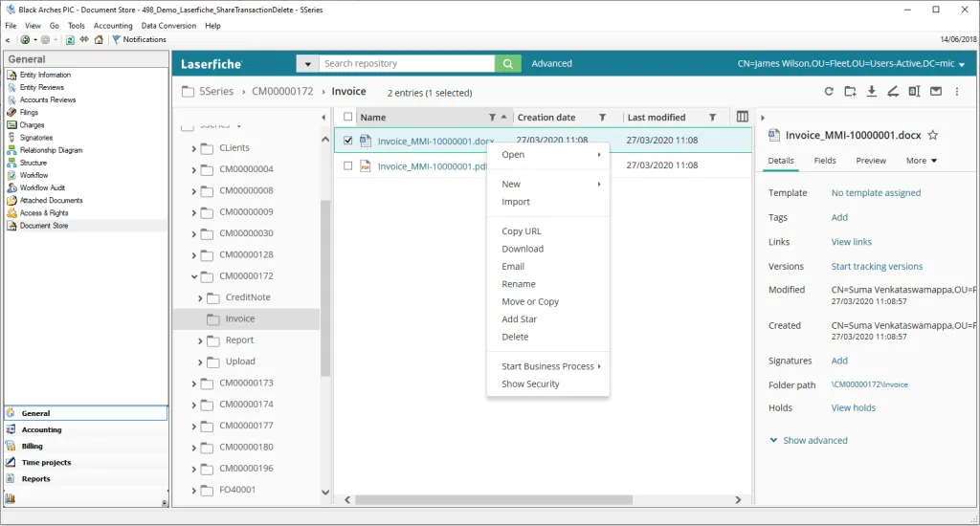Open the Accounting menu in menu bar
Image resolution: width=980 pixels, height=526 pixels.
[x=113, y=26]
